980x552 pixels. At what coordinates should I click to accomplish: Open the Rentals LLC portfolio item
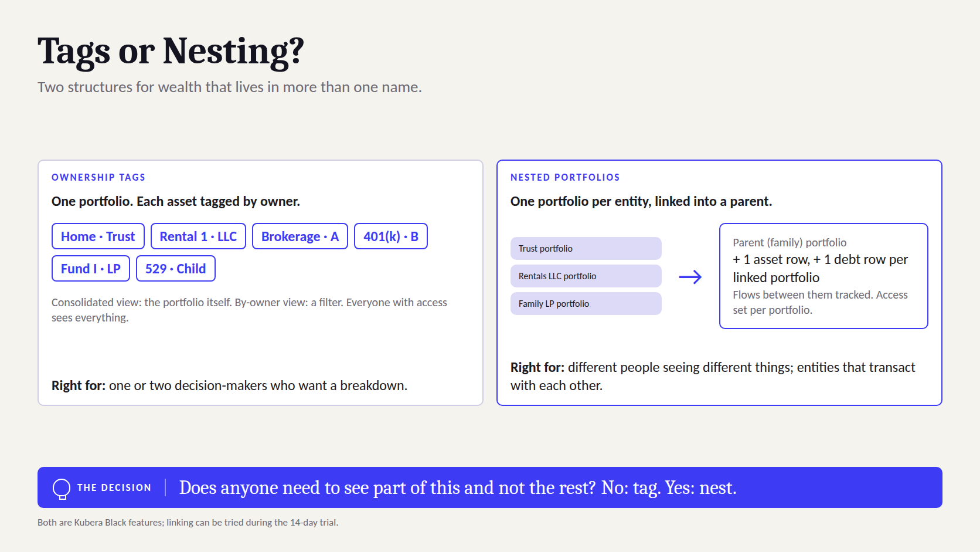(x=586, y=276)
